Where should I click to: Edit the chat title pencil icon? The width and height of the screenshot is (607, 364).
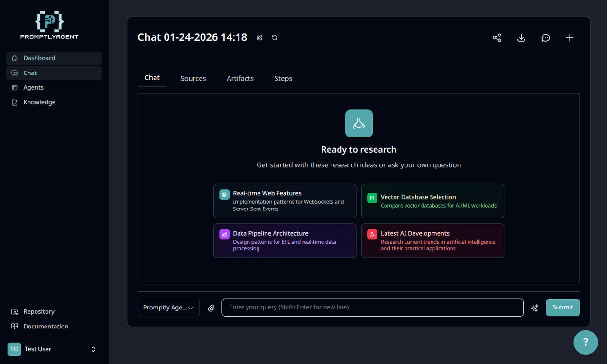point(259,38)
